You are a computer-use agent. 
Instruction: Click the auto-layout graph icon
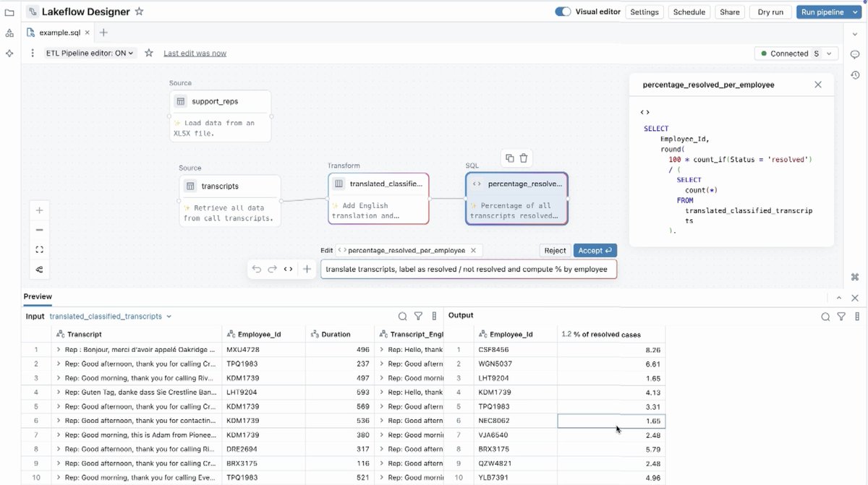point(40,270)
